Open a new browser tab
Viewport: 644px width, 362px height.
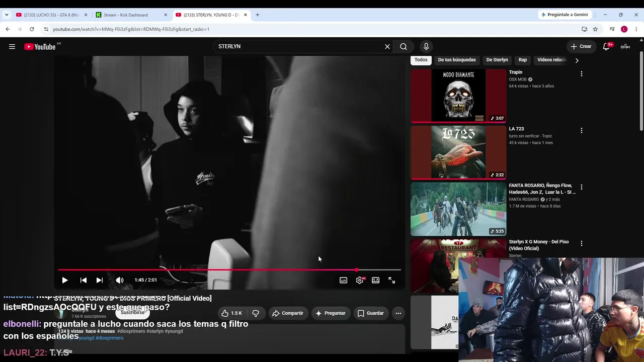click(x=258, y=15)
